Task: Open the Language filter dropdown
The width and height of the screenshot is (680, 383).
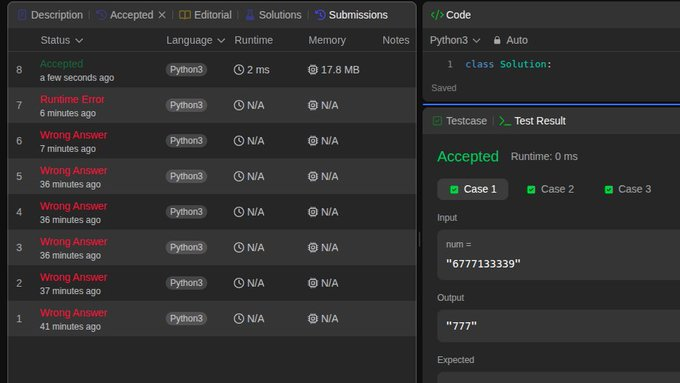Action: (x=196, y=40)
